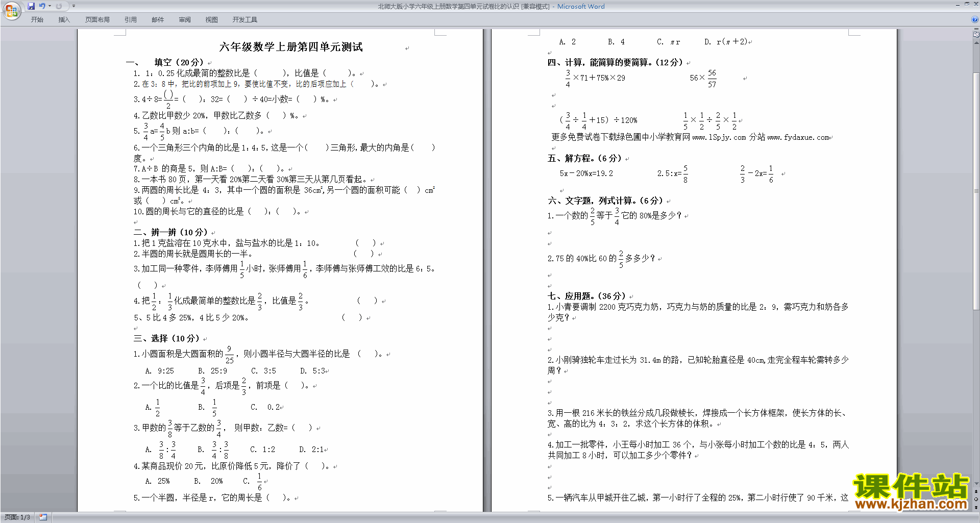Click the question 4.某商品现价20元 line
This screenshot has width=980, height=523.
point(232,466)
